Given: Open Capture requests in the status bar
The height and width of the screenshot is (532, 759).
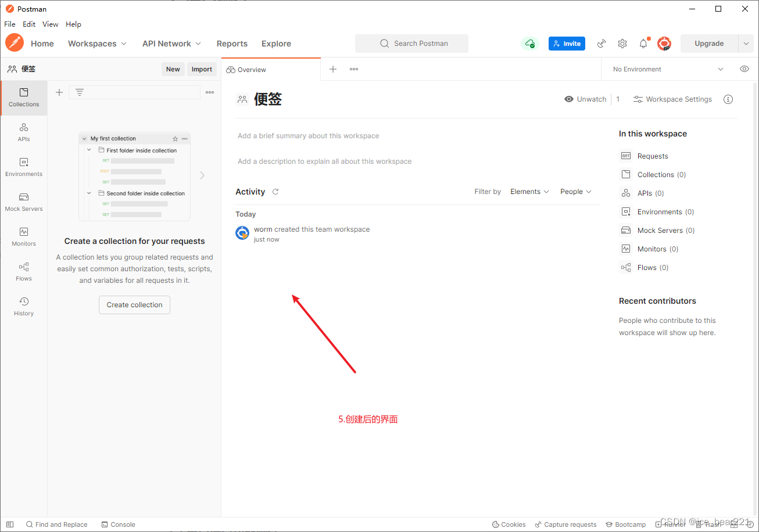Looking at the screenshot, I should coord(565,524).
